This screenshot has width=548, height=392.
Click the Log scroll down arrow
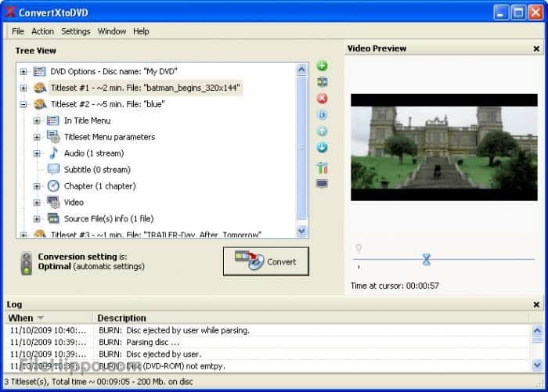click(537, 365)
